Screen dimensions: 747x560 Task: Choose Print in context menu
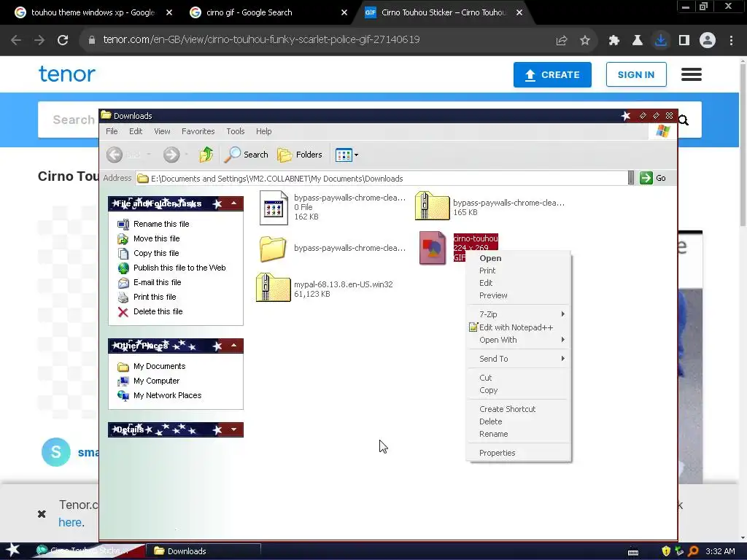[519, 271]
